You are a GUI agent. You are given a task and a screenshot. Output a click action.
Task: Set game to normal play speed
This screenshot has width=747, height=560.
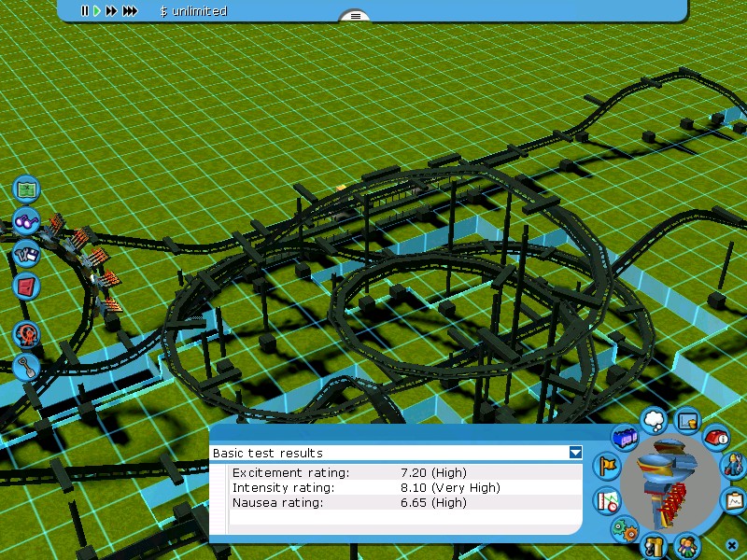[x=96, y=11]
